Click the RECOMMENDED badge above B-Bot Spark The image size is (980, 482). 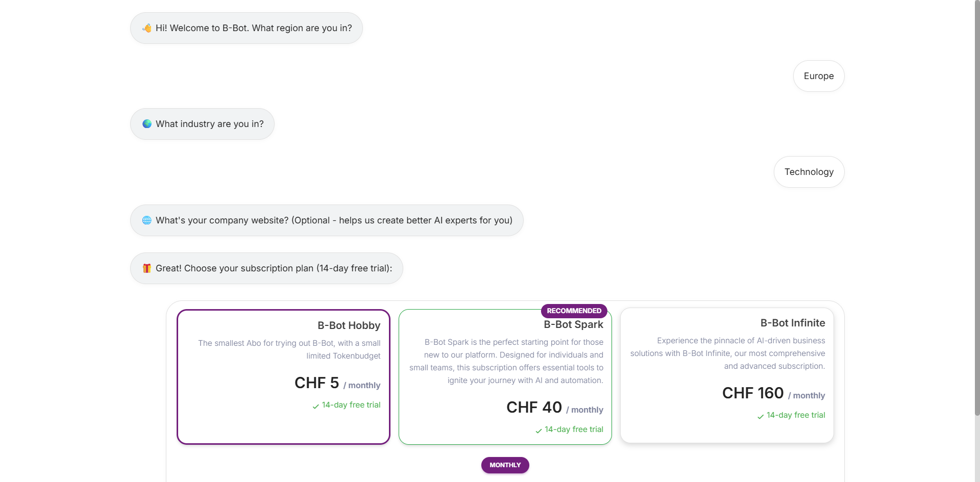(574, 311)
